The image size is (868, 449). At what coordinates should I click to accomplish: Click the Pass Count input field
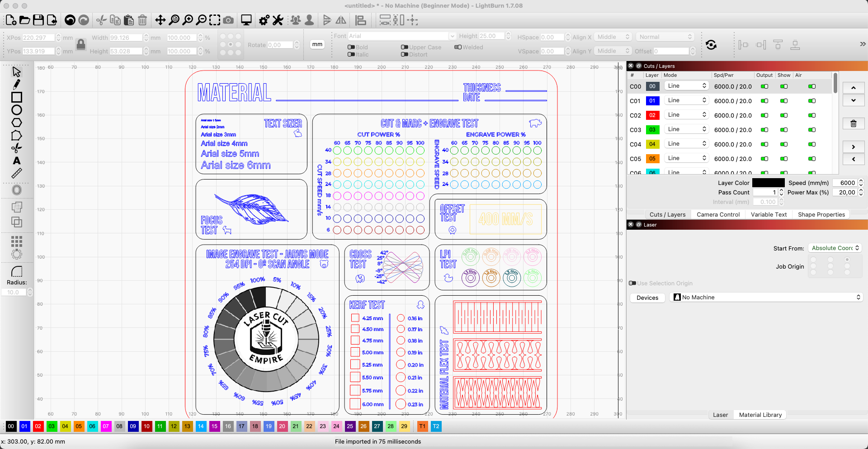pyautogui.click(x=765, y=192)
